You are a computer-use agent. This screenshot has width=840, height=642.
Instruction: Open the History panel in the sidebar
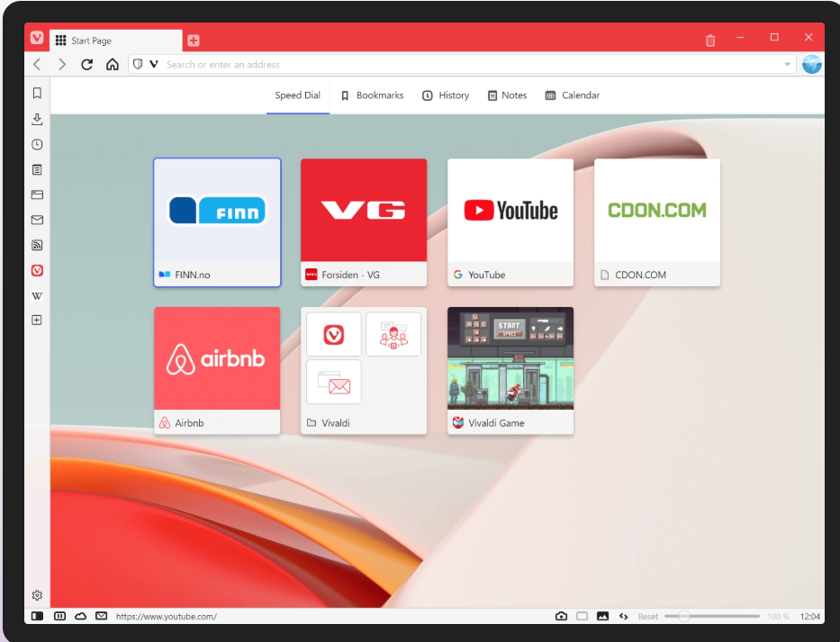[x=37, y=144]
